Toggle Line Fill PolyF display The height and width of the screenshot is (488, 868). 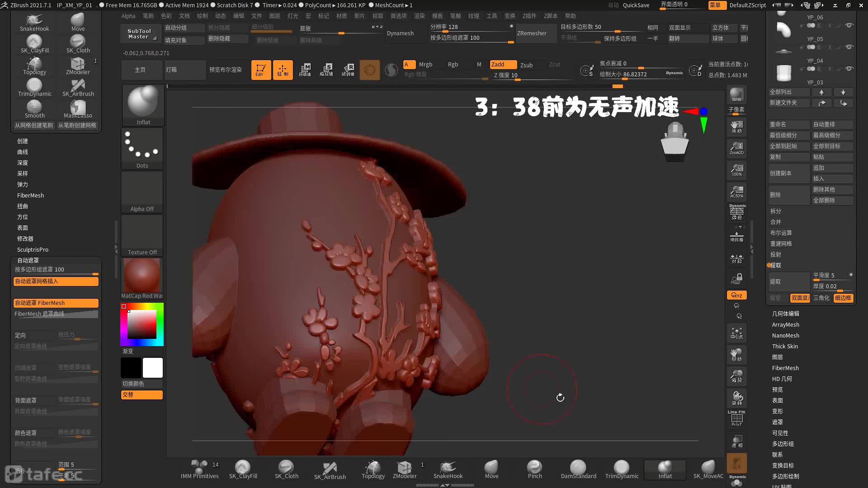click(x=736, y=418)
